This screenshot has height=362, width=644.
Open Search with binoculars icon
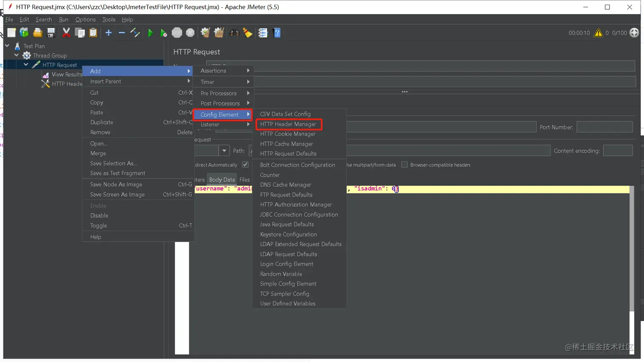coord(234,33)
